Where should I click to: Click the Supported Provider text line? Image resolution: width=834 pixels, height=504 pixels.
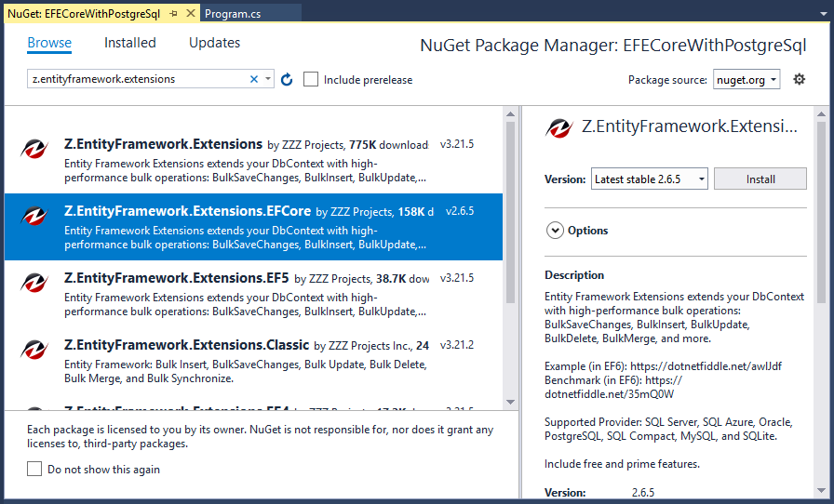(x=668, y=429)
